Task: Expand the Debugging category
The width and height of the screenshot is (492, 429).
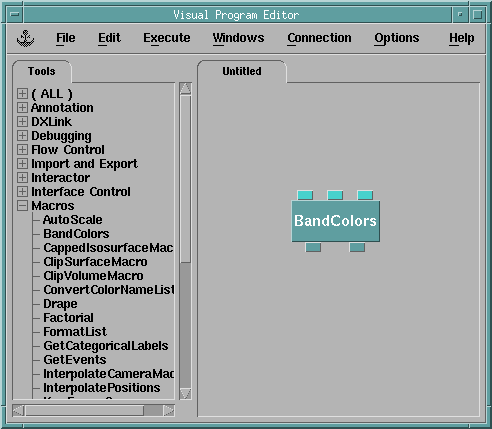Action: [x=22, y=136]
